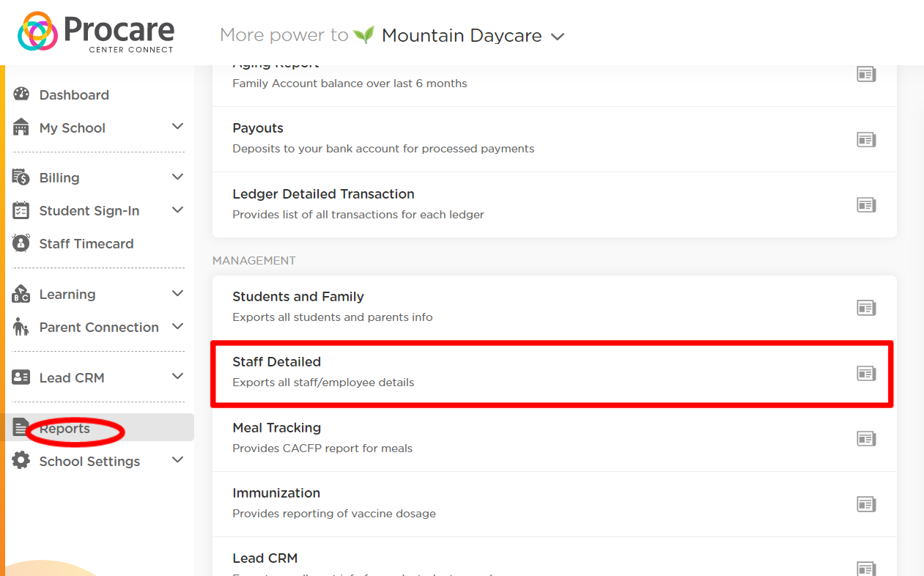Click the My School building icon

(21, 128)
